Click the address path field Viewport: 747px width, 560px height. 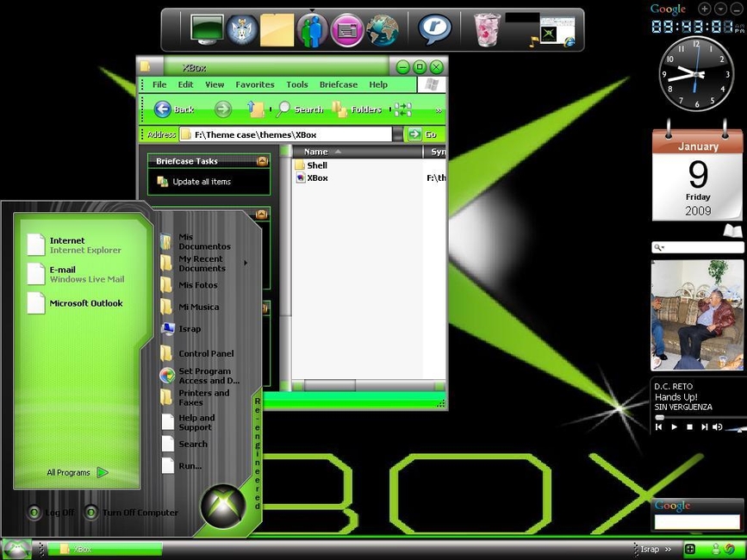286,134
